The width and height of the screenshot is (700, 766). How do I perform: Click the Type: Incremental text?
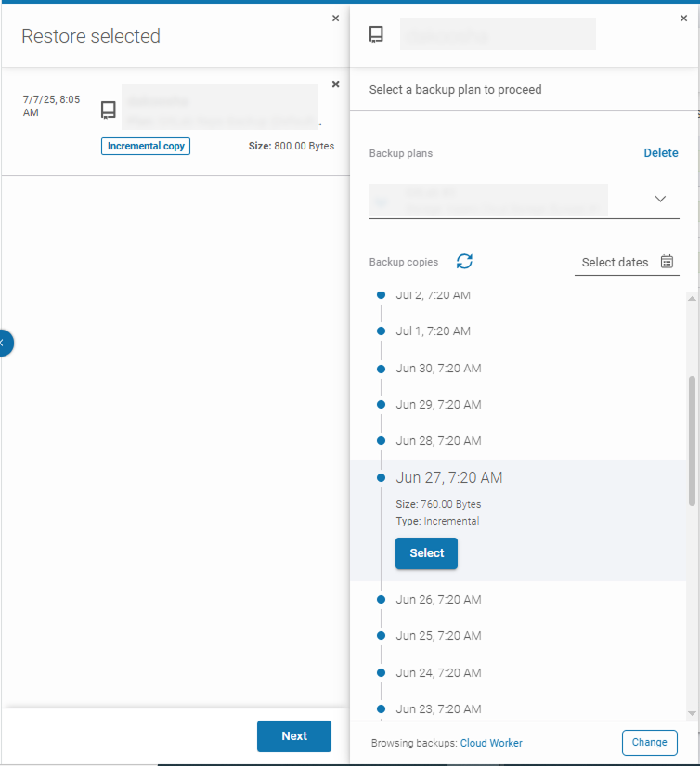click(437, 521)
